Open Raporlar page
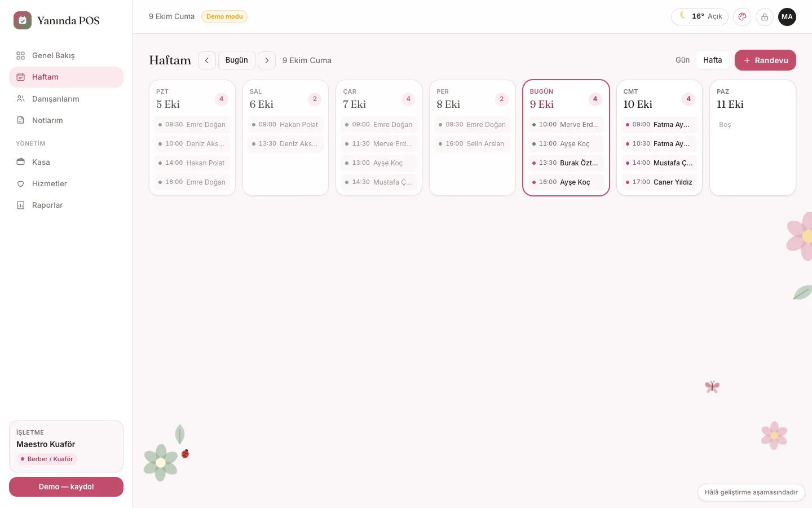This screenshot has height=508, width=812. 66,205
